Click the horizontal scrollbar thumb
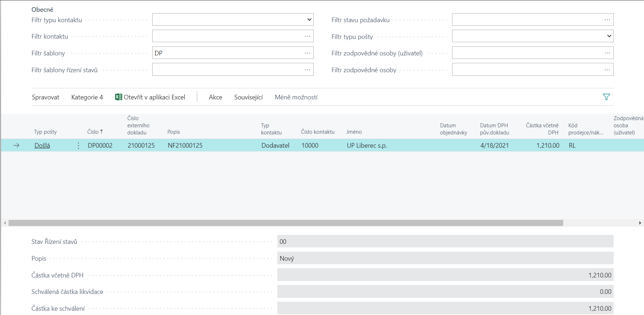Image resolution: width=644 pixels, height=315 pixels. point(286,223)
